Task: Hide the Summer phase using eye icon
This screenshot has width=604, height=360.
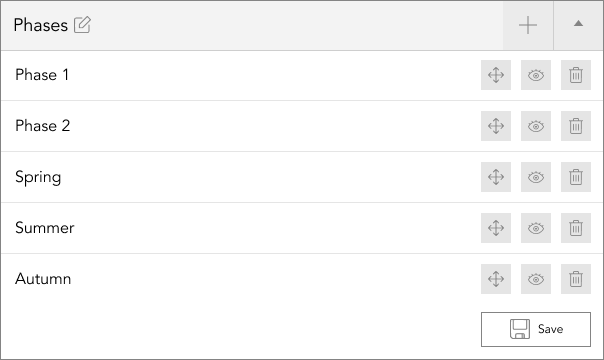Action: [x=536, y=228]
